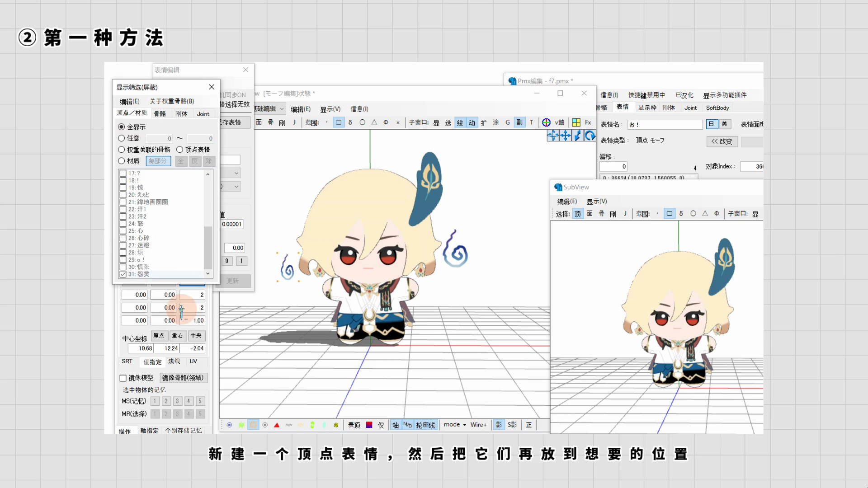This screenshot has height=488, width=868.
Task: Toggle 影 shadow display in bottom toolbar
Action: click(x=499, y=425)
